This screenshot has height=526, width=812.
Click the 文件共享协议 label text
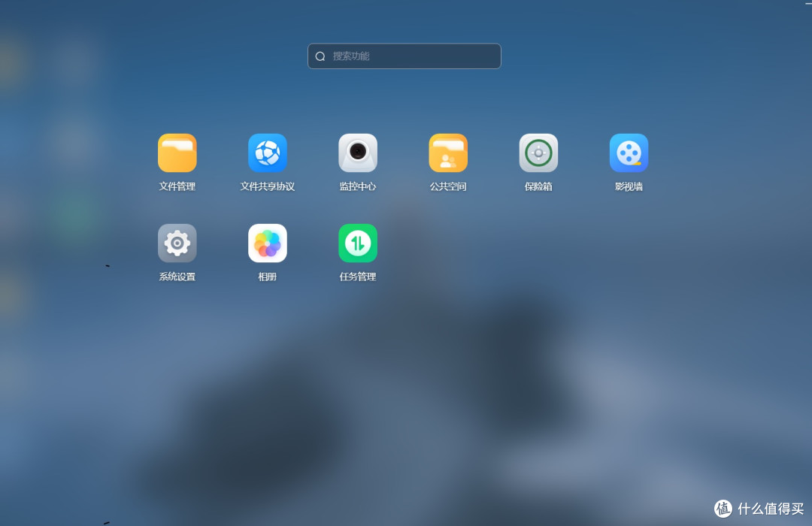tap(267, 186)
